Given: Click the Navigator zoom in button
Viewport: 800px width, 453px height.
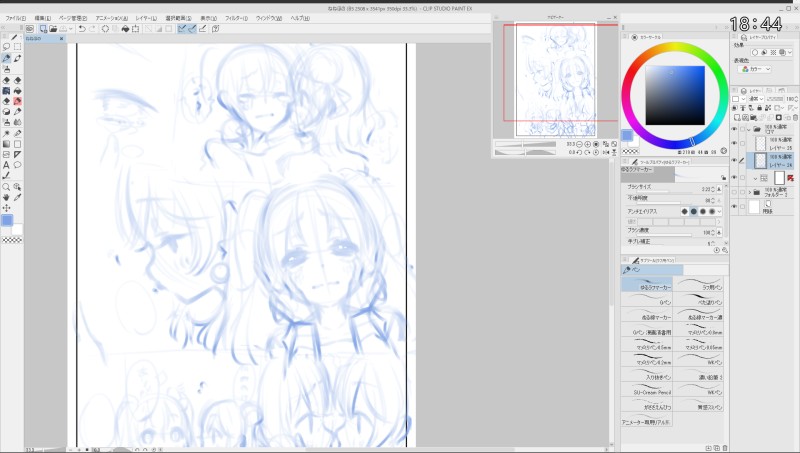Looking at the screenshot, I should pyautogui.click(x=588, y=144).
